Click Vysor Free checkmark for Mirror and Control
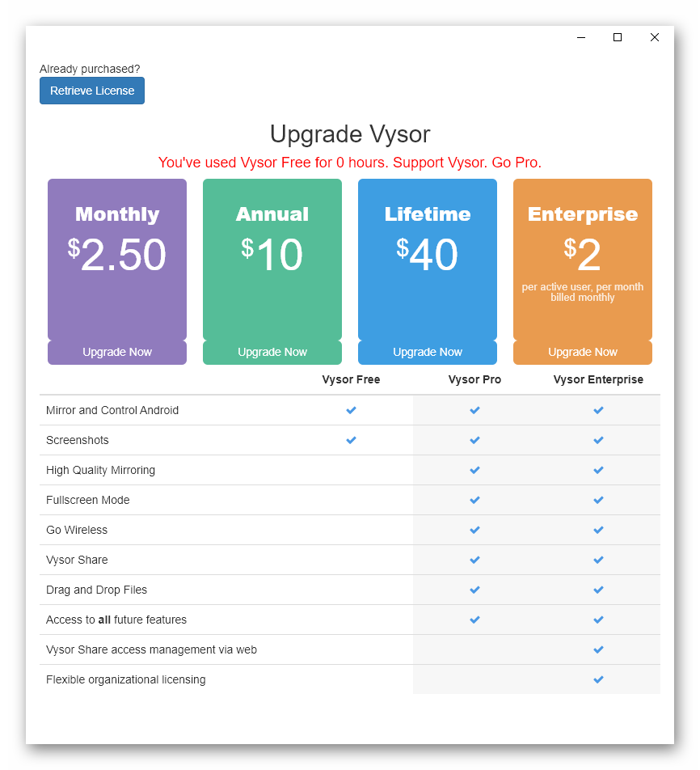The height and width of the screenshot is (770, 700). tap(351, 410)
